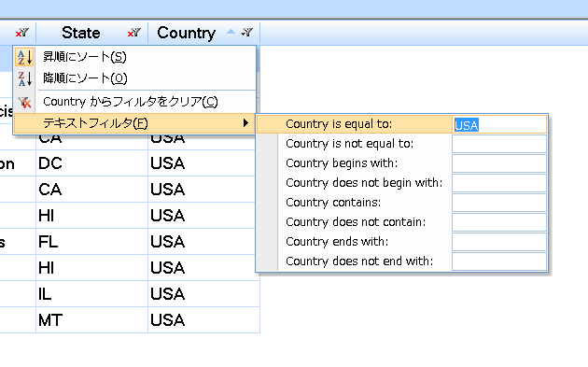Toggle the Country sort arrow indicator
The image size is (588, 367).
[231, 32]
